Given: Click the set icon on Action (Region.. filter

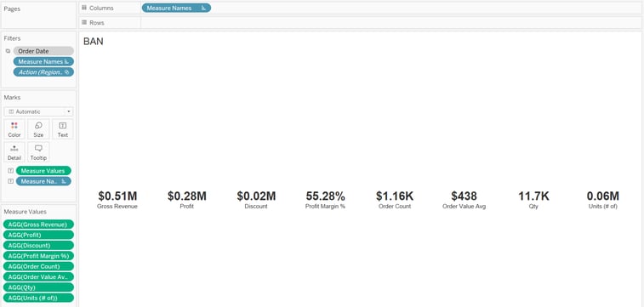Looking at the screenshot, I should click(67, 71).
